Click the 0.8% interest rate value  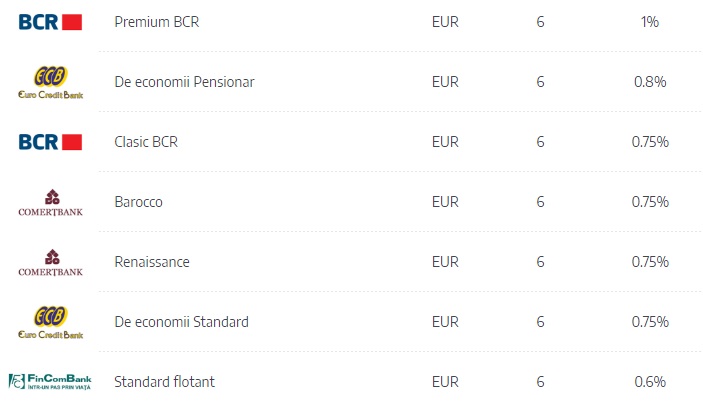point(650,82)
